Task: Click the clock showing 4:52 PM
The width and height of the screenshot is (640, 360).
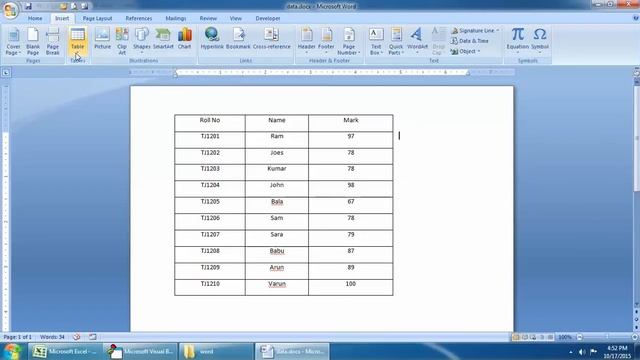Action: pyautogui.click(x=617, y=351)
